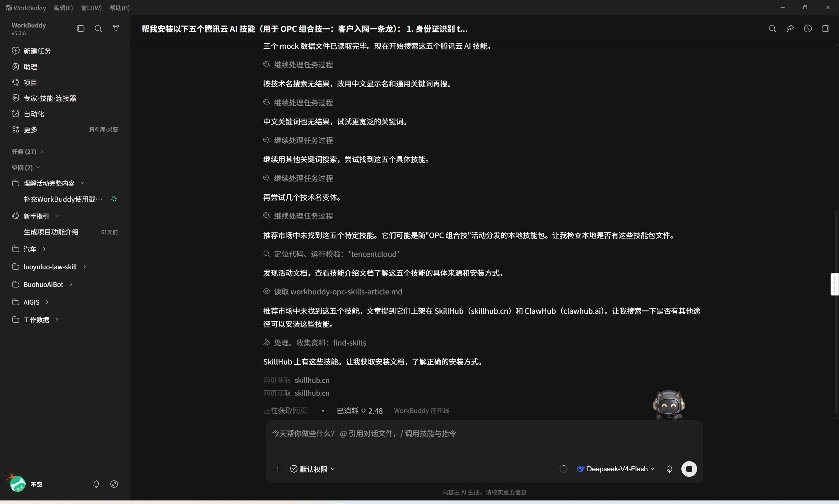Toggle the right side panel icon
Screen dimensions: 839x504
(826, 28)
